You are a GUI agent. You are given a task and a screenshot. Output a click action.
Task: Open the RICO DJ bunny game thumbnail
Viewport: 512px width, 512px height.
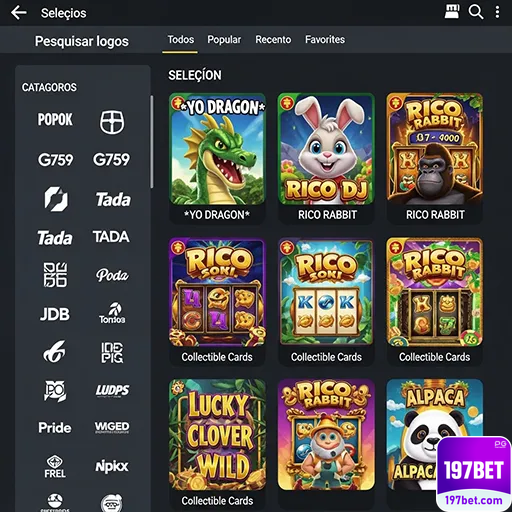tap(326, 149)
